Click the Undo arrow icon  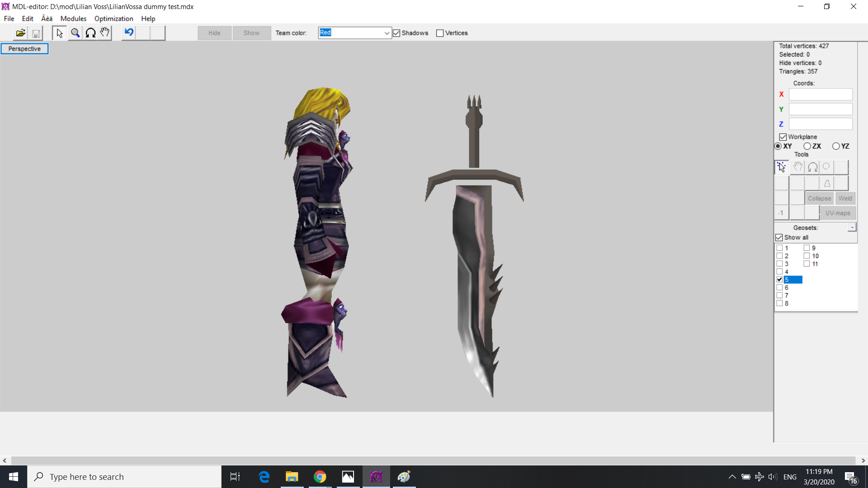129,33
